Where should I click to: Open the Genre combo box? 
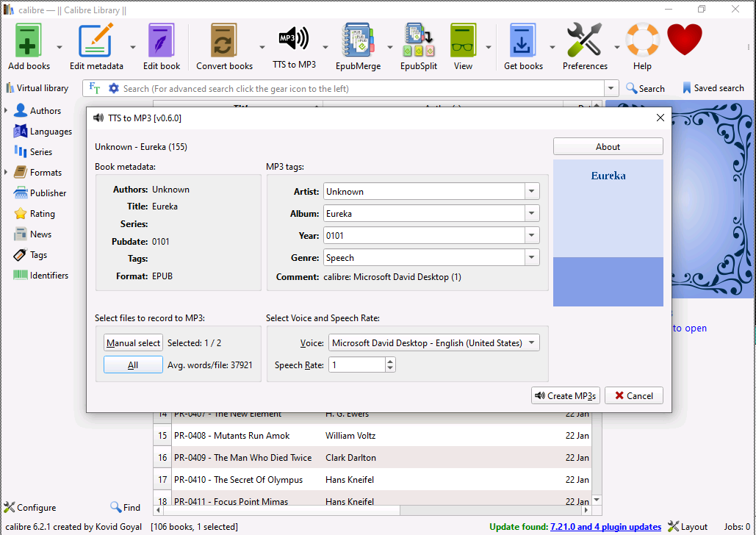[x=532, y=258]
